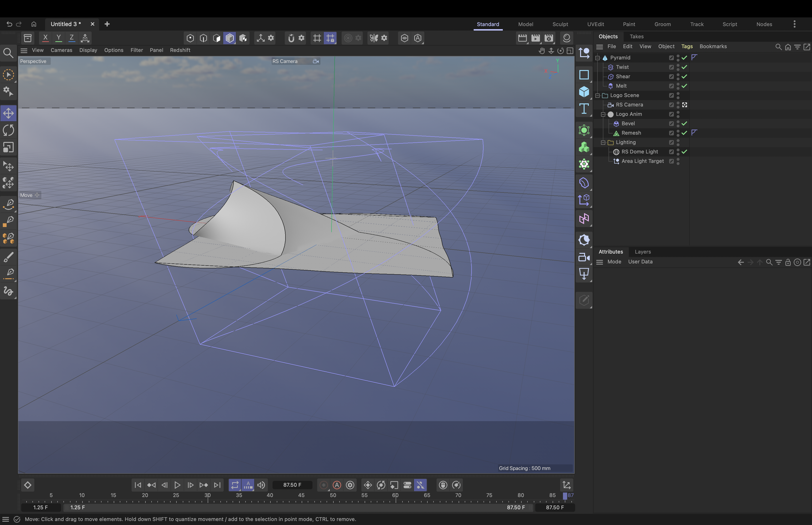The width and height of the screenshot is (812, 525).
Task: Select the Area Light Target object
Action: (x=642, y=161)
